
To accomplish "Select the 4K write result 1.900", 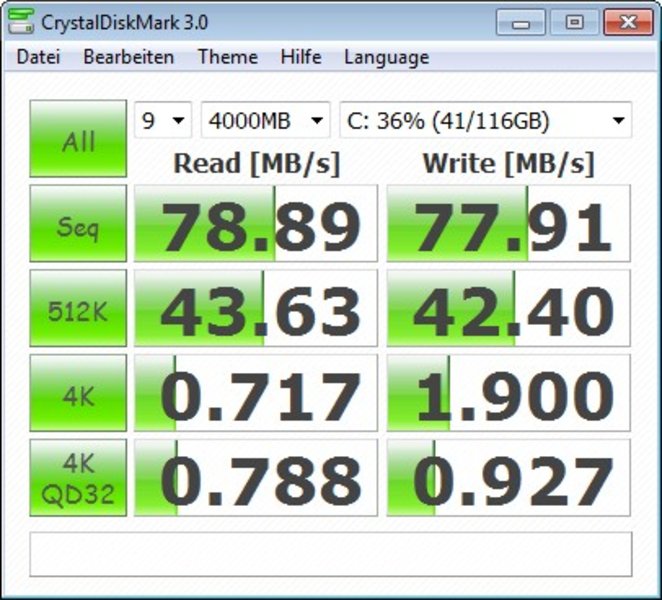I will click(509, 393).
